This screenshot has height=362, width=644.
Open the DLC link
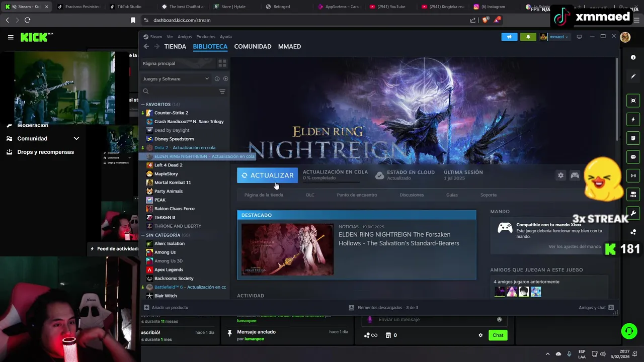tap(310, 195)
